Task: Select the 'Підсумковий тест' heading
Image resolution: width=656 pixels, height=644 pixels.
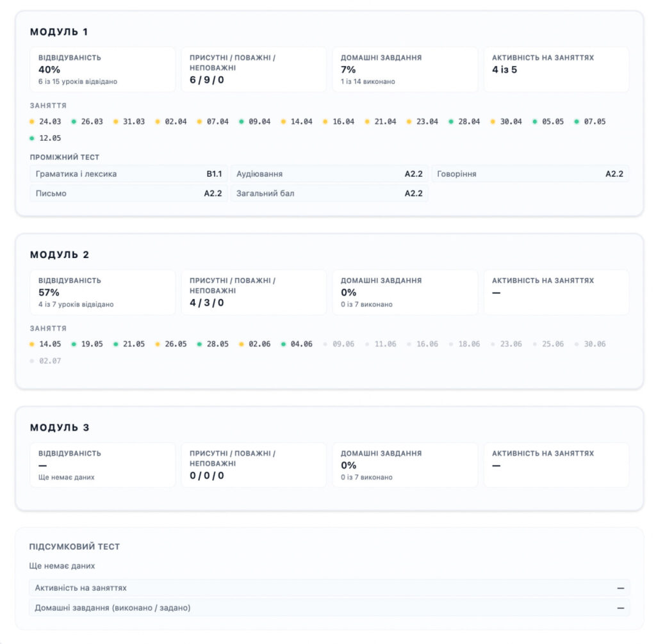Action: [x=74, y=547]
